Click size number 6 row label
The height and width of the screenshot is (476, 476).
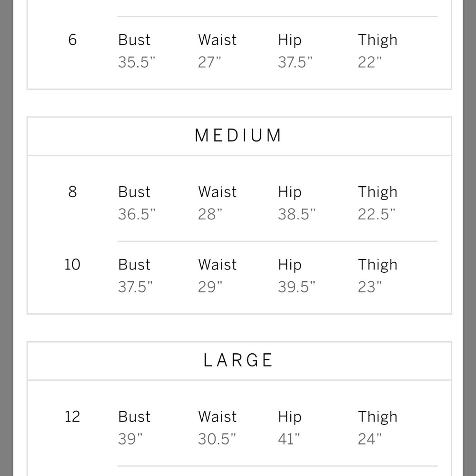(72, 40)
